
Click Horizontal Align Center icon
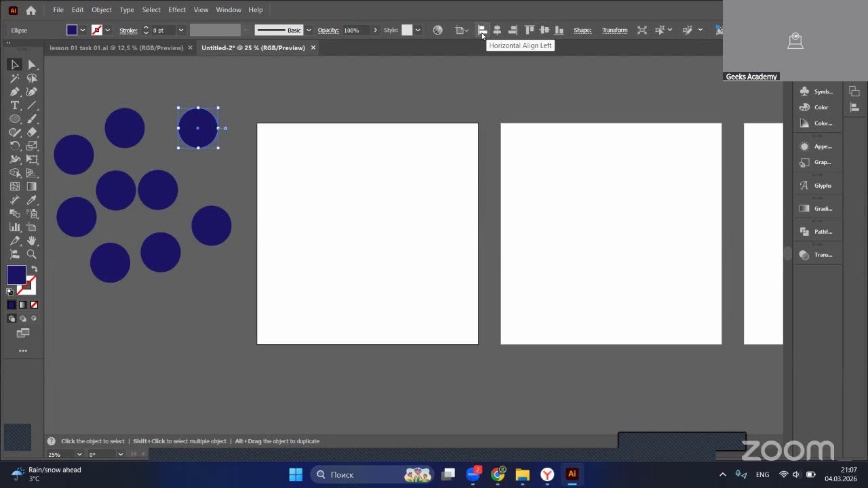click(x=497, y=30)
